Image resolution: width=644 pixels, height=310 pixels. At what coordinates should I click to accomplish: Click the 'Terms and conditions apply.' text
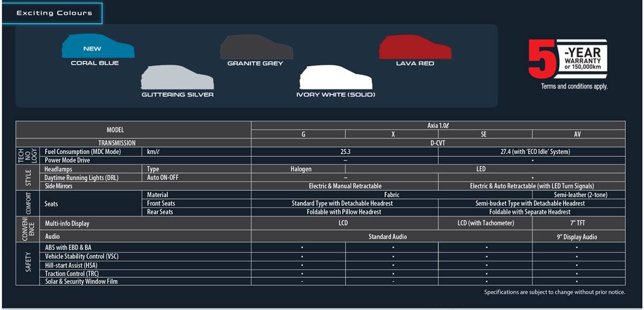click(x=574, y=86)
